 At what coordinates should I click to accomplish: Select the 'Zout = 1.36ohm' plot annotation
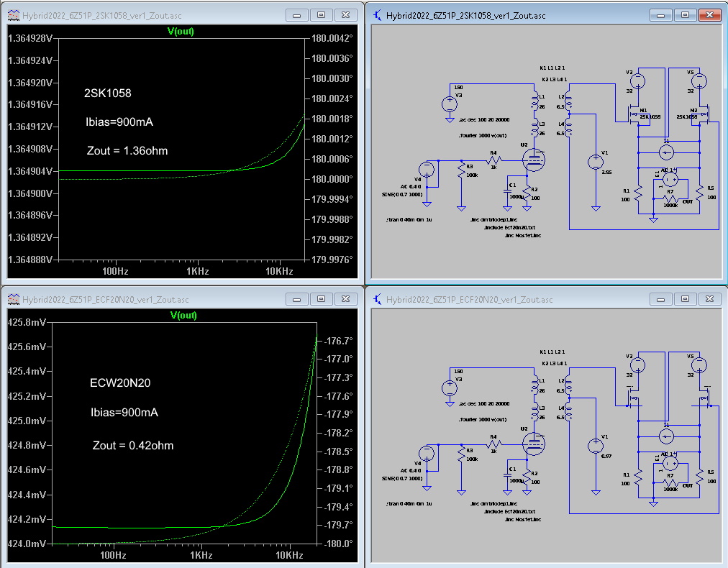pos(127,150)
